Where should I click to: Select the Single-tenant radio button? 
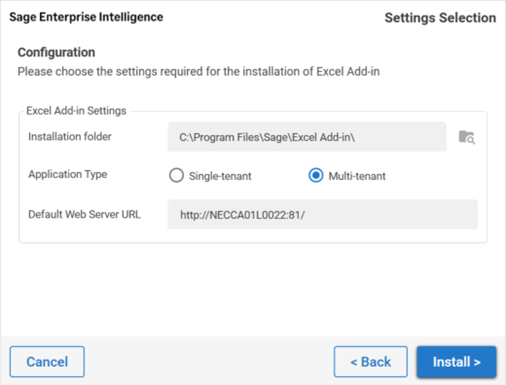click(176, 175)
